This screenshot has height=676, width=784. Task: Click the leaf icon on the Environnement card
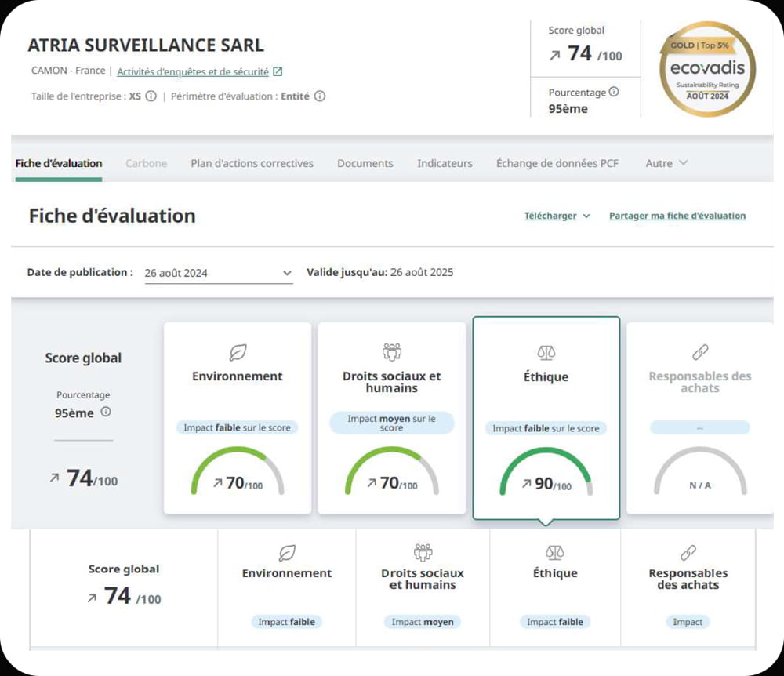(238, 352)
